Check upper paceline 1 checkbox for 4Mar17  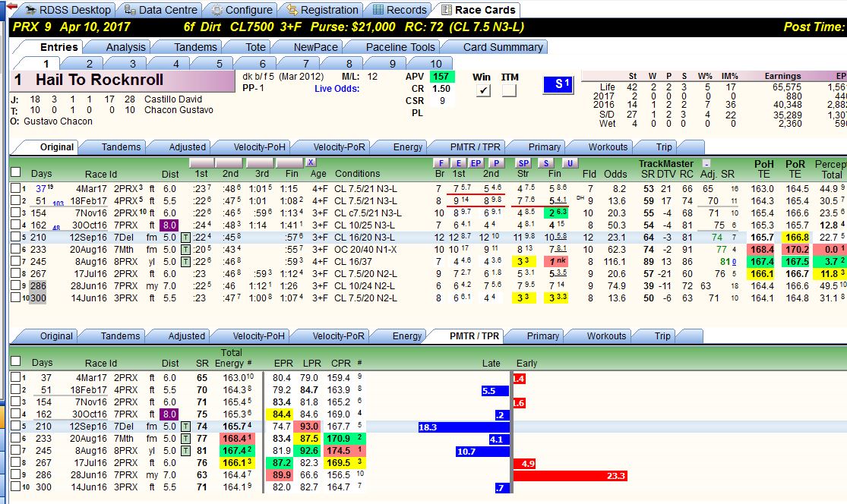[x=16, y=188]
